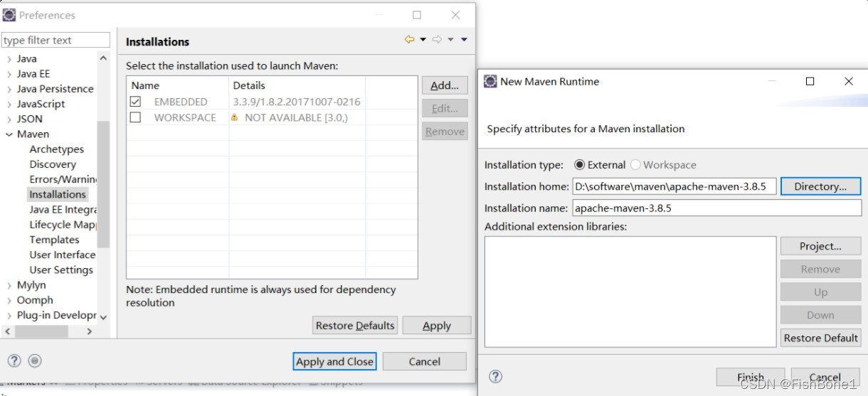
Task: Click the Preferences window title icon
Action: 9,15
